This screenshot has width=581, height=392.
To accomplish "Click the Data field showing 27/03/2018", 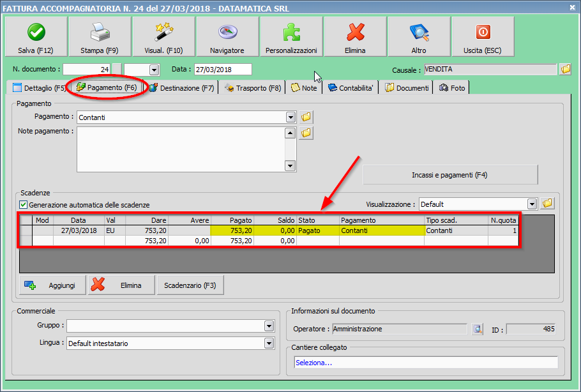I will (223, 70).
